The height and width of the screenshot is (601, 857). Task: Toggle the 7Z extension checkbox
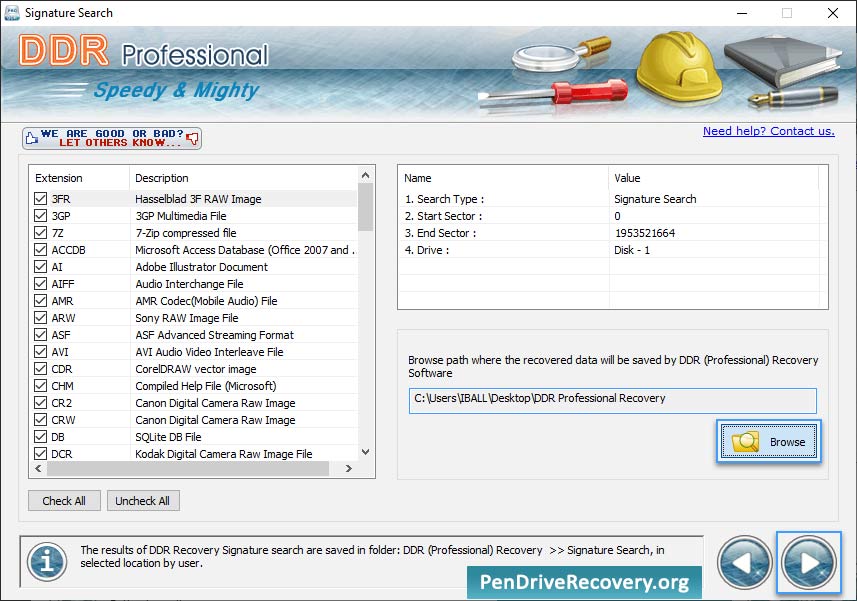[40, 232]
